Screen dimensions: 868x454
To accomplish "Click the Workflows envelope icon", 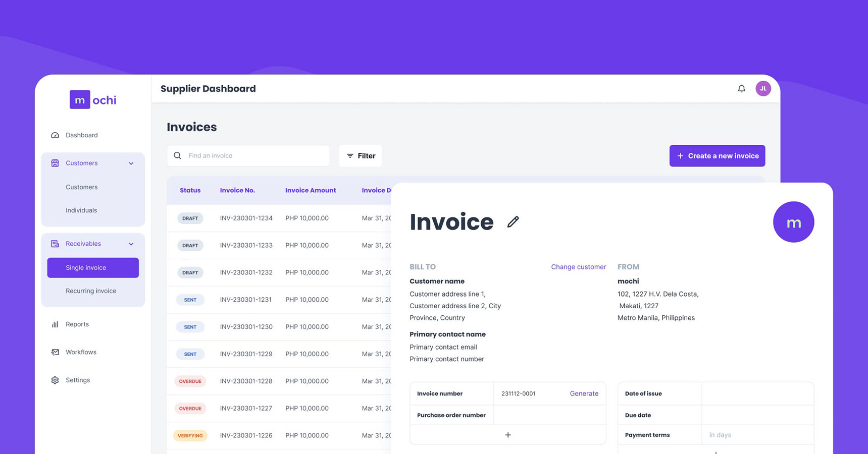I will click(x=55, y=352).
